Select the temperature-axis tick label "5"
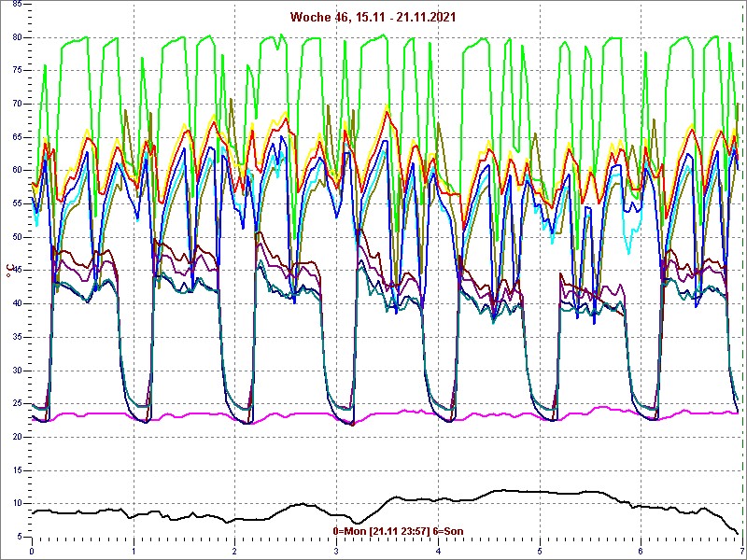This screenshot has width=747, height=560. click(x=19, y=538)
